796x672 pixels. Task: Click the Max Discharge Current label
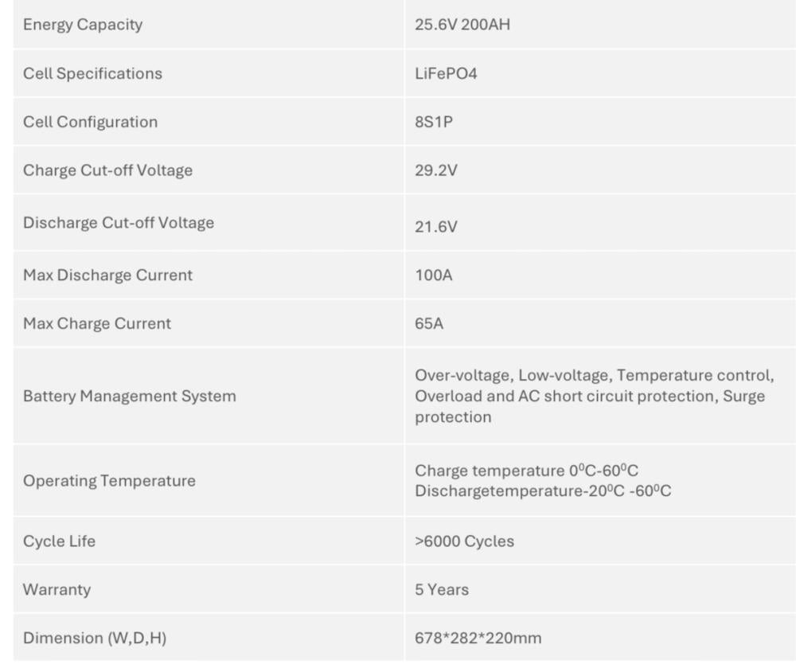point(107,275)
